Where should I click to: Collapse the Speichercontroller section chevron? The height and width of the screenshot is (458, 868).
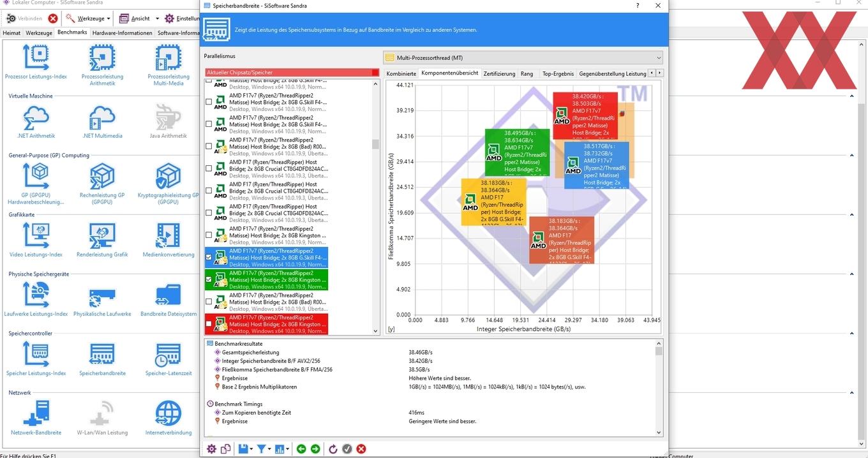tap(852, 334)
